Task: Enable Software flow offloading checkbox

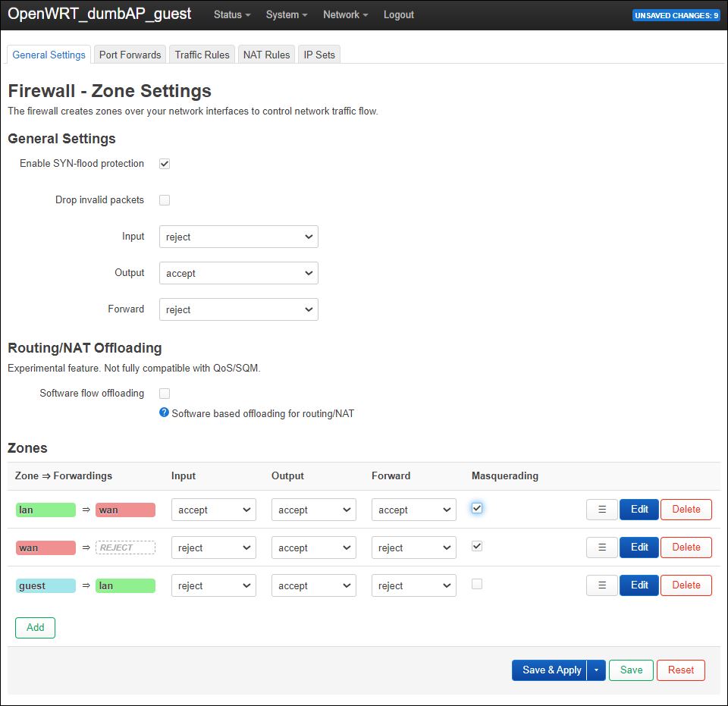Action: [x=165, y=394]
